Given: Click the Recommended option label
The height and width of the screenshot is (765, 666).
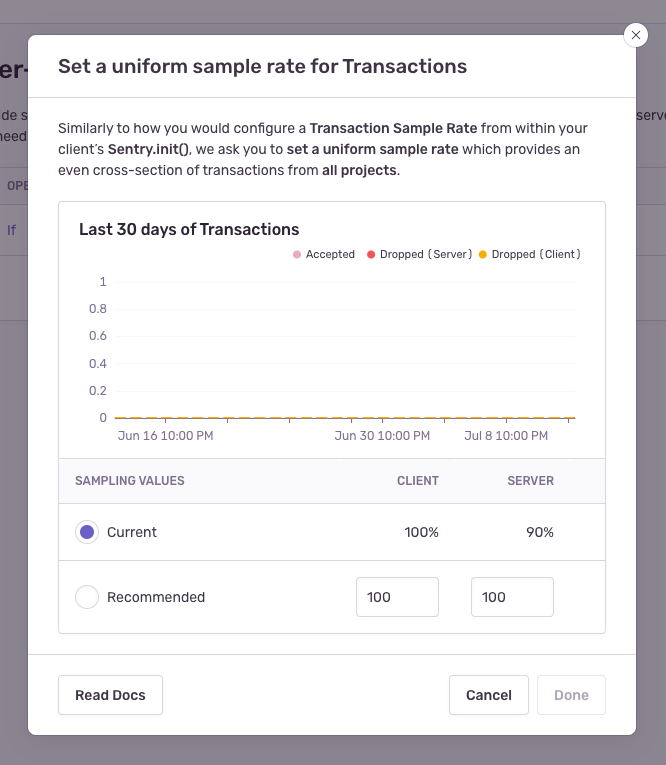Looking at the screenshot, I should [156, 597].
